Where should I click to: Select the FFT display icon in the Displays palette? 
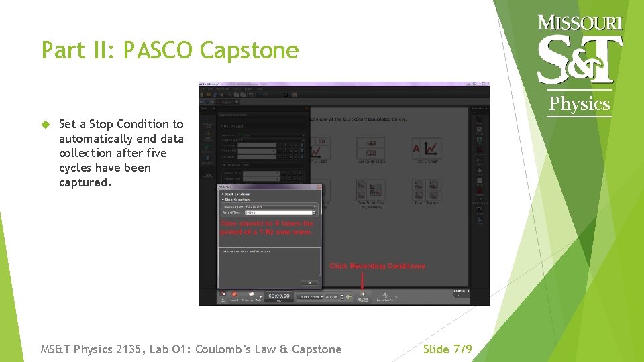[x=479, y=141]
